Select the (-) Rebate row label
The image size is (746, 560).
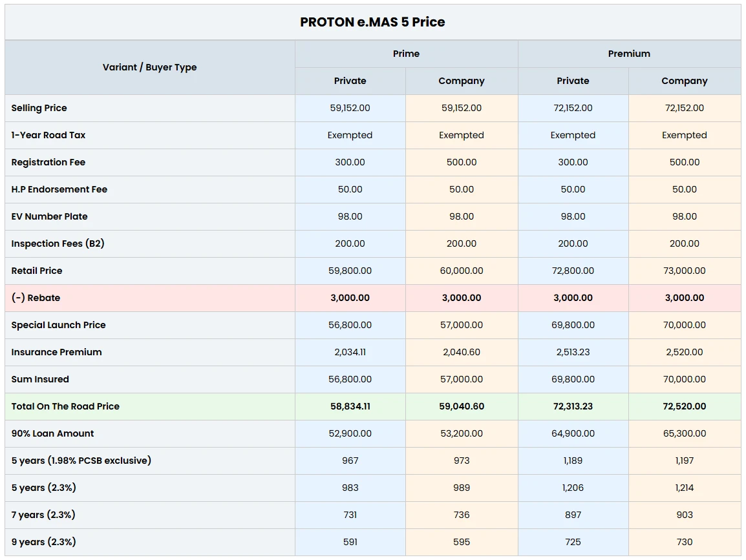[32, 298]
